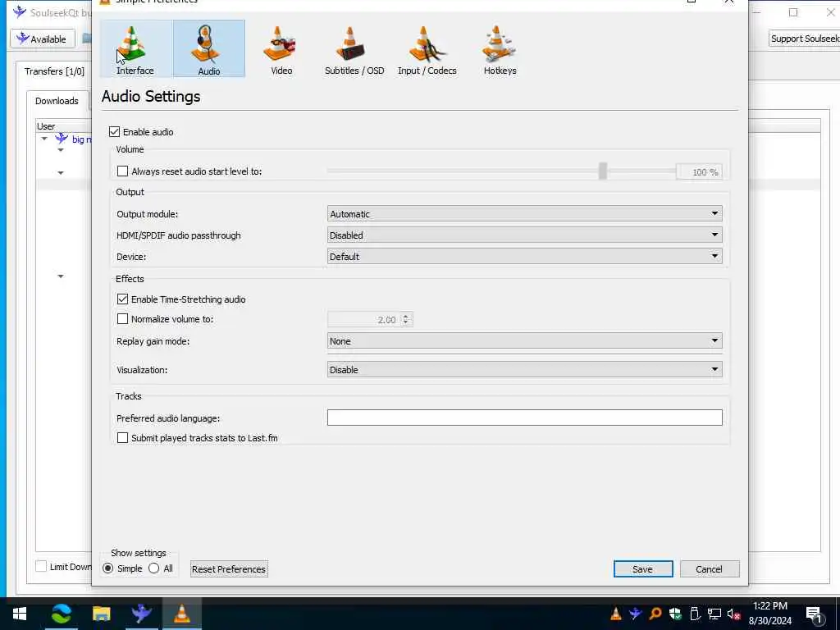Screen dimensions: 840x630
Task: Open the Video preferences category
Action: click(x=281, y=48)
